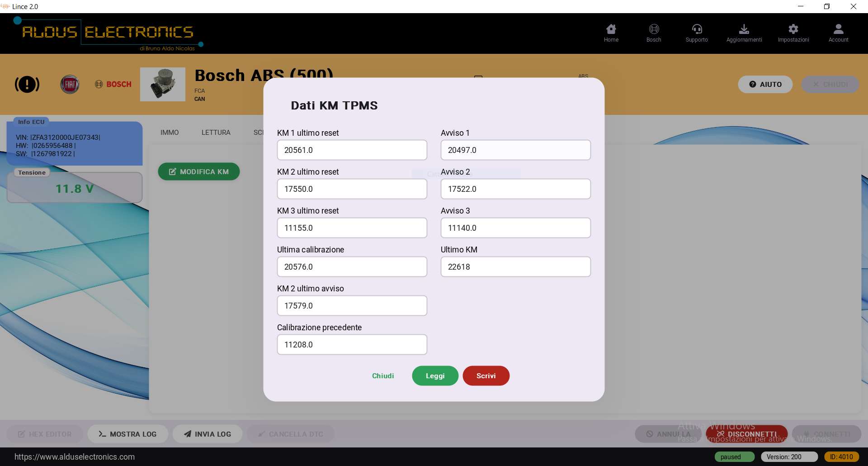Edit the Avviso 1 field
Viewport: 868px width, 466px height.
[515, 150]
